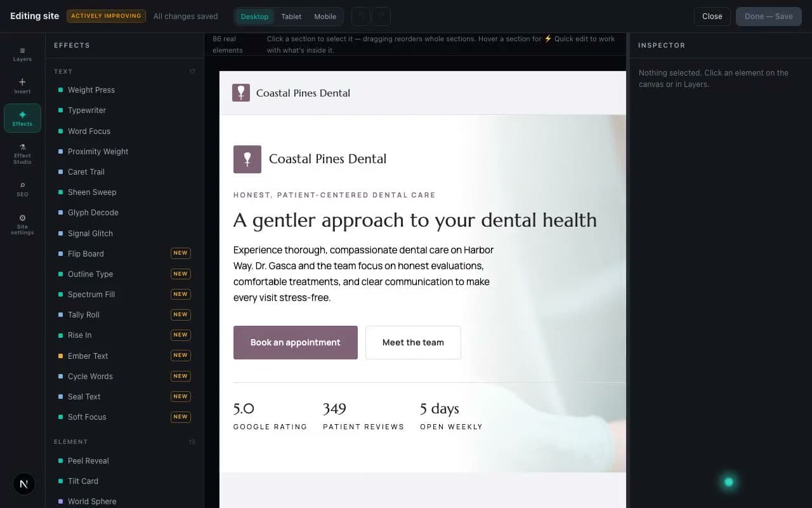
Task: Choose the Proximity Weight effect
Action: (124, 151)
